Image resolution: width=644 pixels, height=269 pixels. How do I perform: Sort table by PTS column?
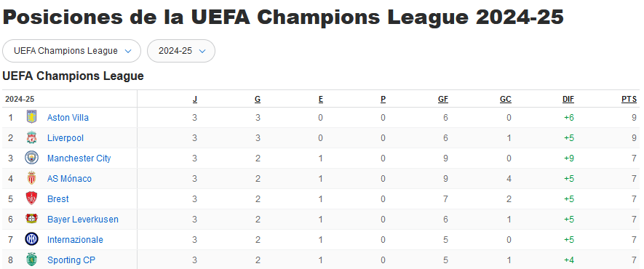pyautogui.click(x=629, y=99)
